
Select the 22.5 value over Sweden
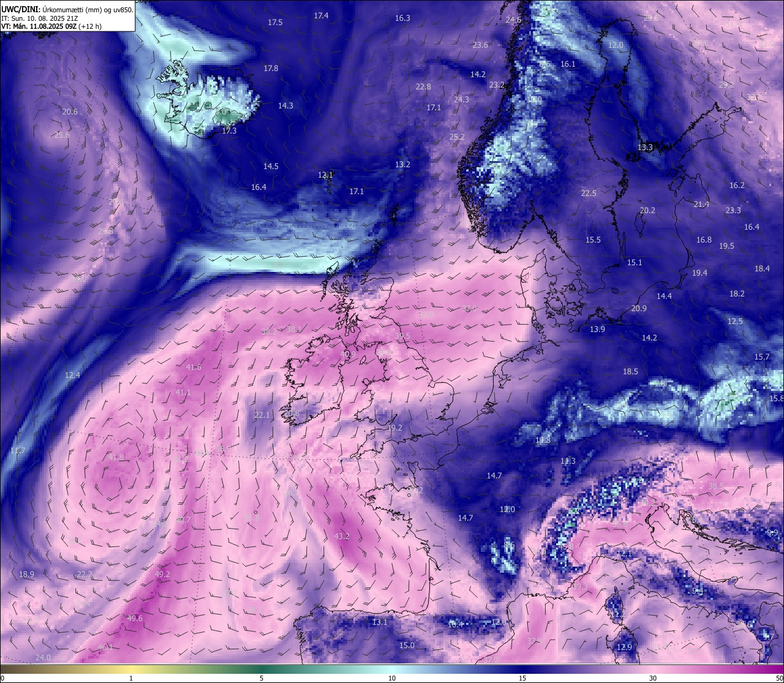click(x=589, y=194)
